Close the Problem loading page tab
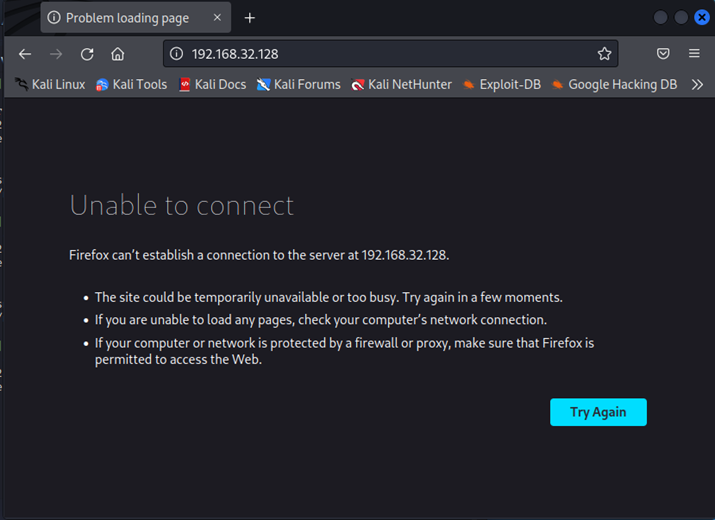 (217, 18)
